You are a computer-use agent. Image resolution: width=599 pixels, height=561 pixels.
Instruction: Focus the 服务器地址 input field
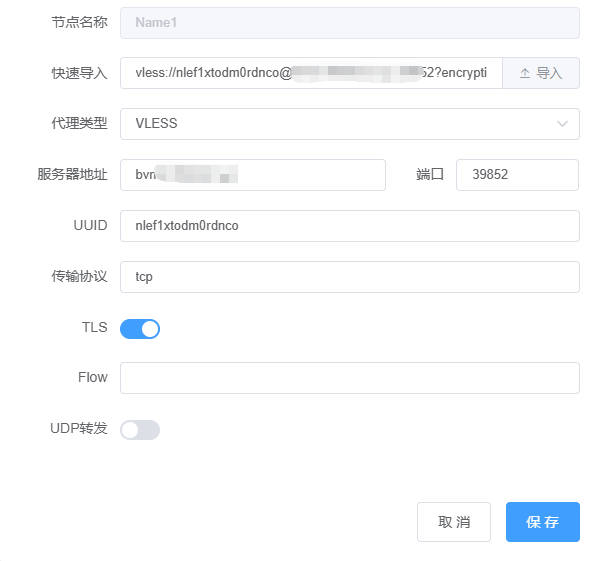253,175
